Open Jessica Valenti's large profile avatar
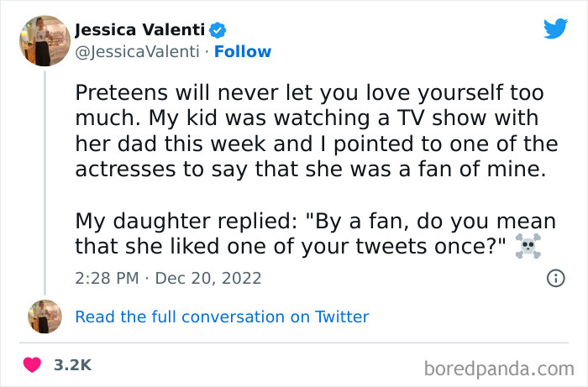The height and width of the screenshot is (387, 588). pyautogui.click(x=44, y=40)
